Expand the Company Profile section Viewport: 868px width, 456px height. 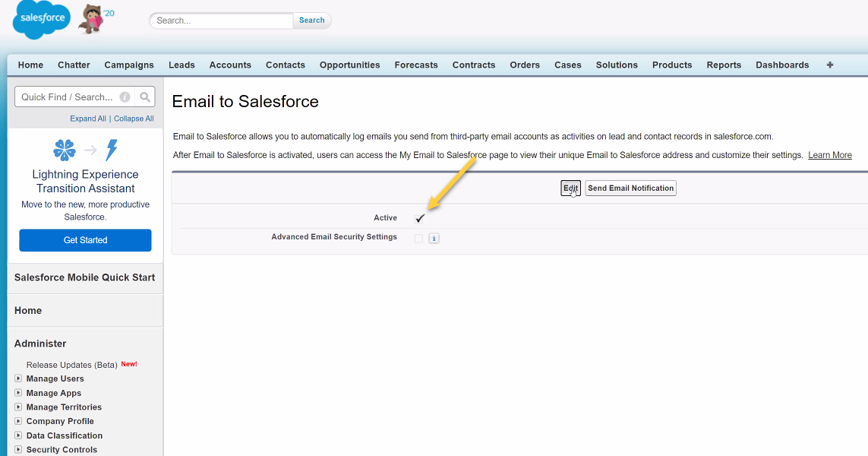coord(18,421)
